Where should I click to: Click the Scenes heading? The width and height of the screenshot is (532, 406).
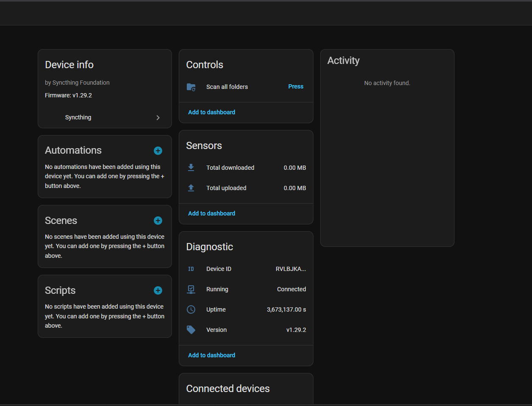click(x=61, y=221)
